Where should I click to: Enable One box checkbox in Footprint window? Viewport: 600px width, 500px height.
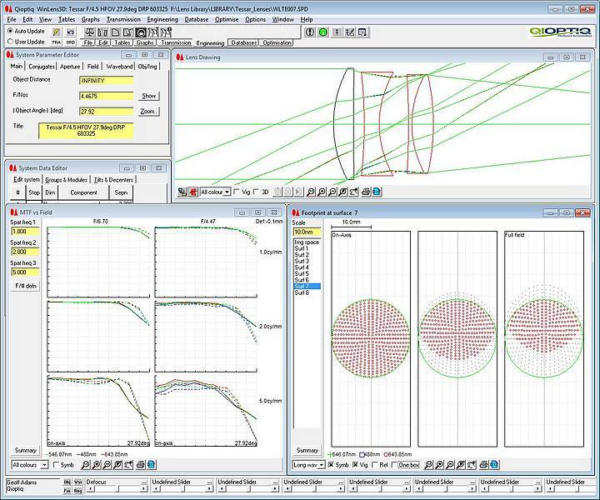(x=394, y=465)
